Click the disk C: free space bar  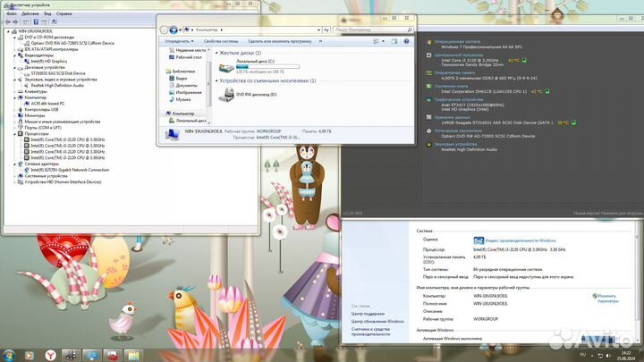tap(267, 66)
